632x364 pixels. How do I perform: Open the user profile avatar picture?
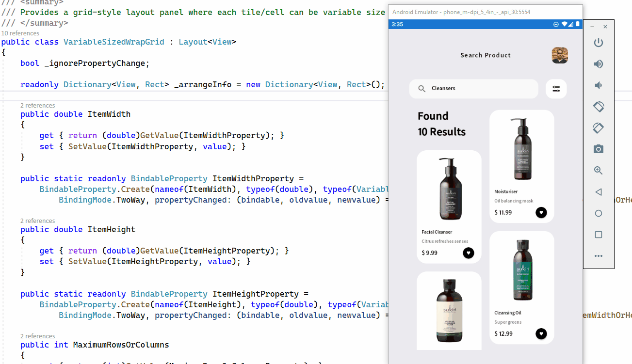[x=560, y=55]
